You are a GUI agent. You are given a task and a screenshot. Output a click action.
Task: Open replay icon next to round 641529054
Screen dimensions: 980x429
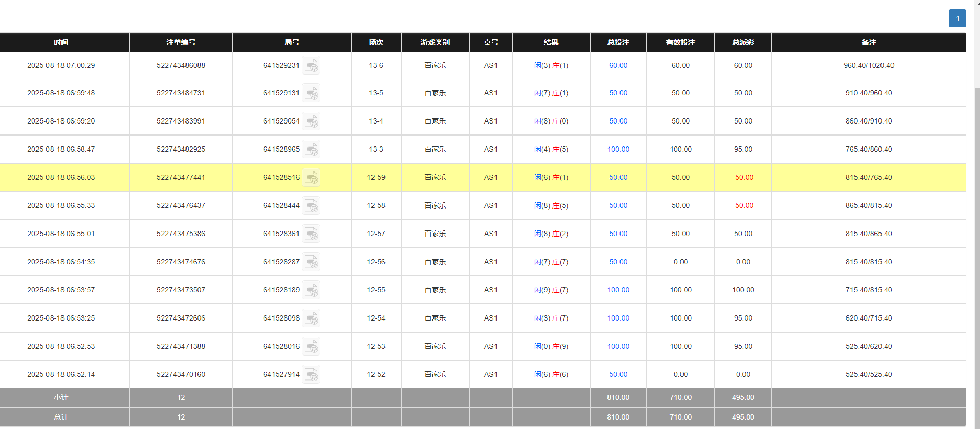pos(311,121)
